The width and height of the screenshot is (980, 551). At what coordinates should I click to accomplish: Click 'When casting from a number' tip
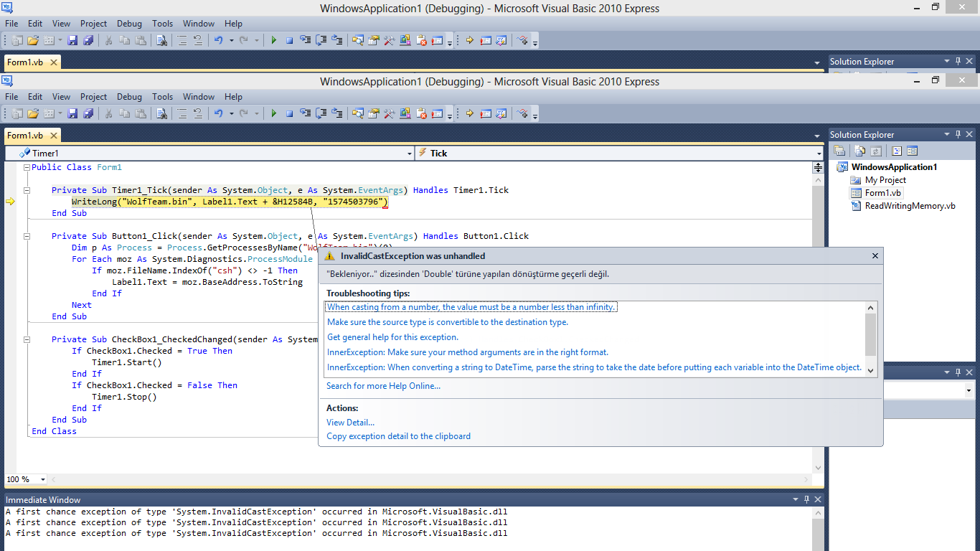(471, 307)
